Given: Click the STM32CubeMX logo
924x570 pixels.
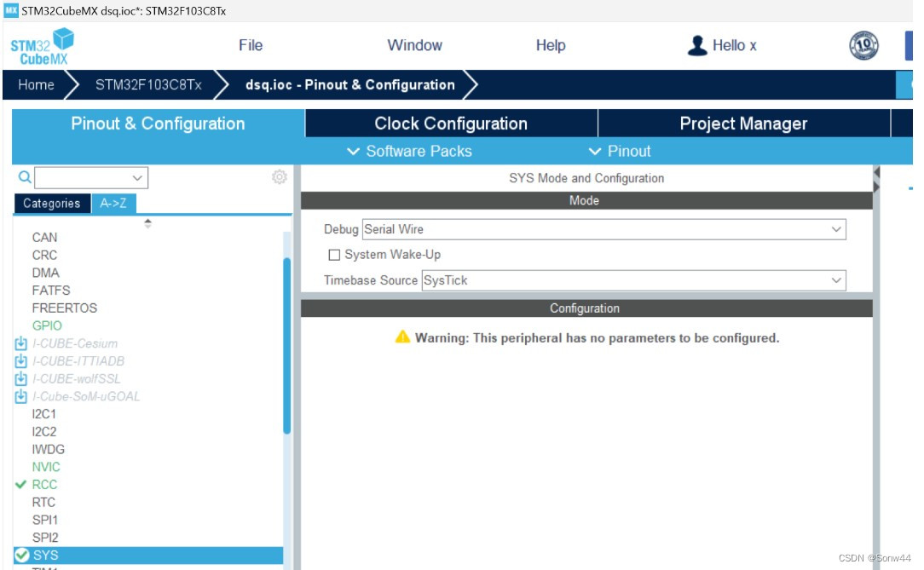Looking at the screenshot, I should [x=42, y=47].
